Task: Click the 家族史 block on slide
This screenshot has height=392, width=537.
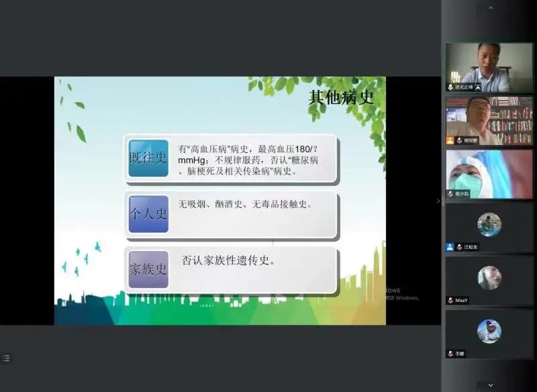Action: [x=148, y=269]
